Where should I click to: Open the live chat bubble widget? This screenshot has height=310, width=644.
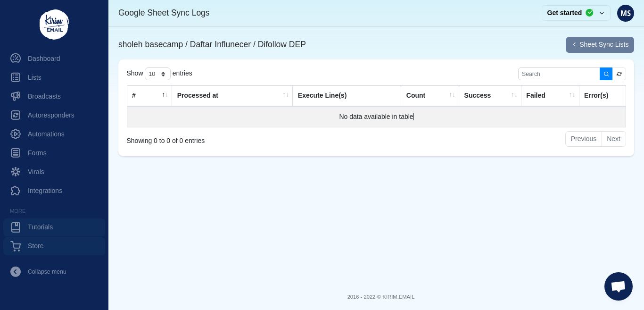(x=618, y=286)
